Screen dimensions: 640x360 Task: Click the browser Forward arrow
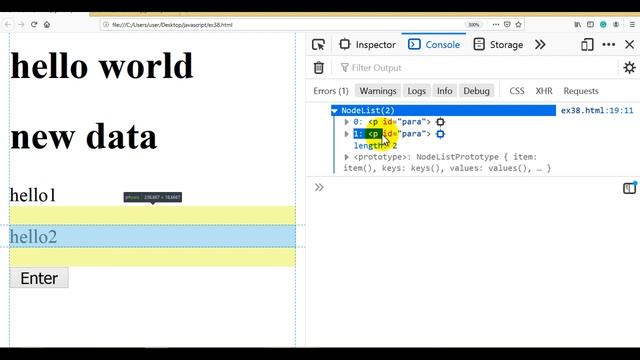[21, 24]
